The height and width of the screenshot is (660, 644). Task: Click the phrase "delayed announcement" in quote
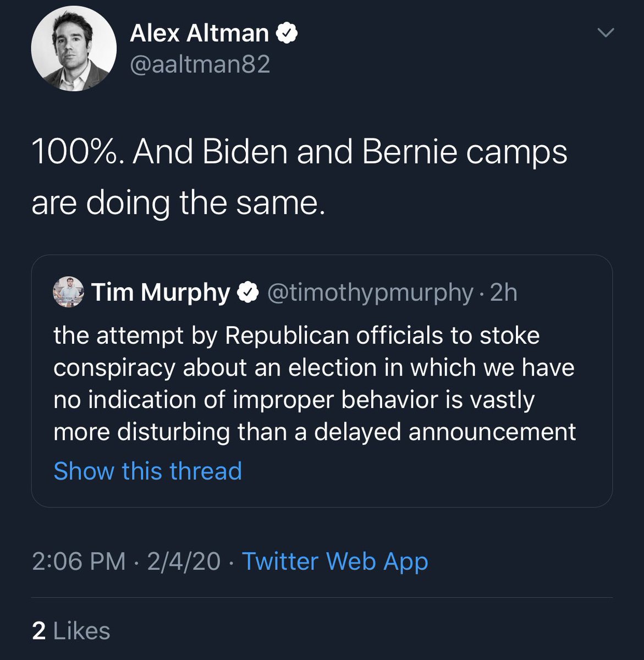tap(445, 432)
